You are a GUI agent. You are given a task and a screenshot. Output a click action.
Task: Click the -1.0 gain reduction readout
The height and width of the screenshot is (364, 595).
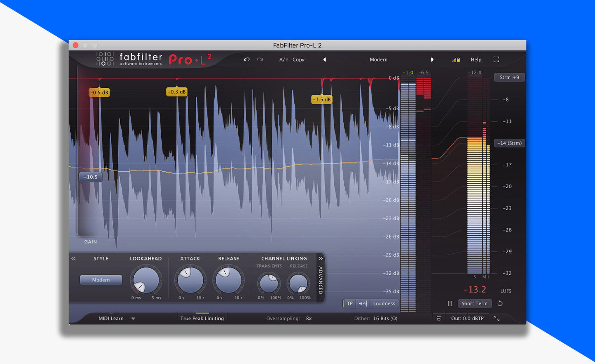pyautogui.click(x=408, y=73)
